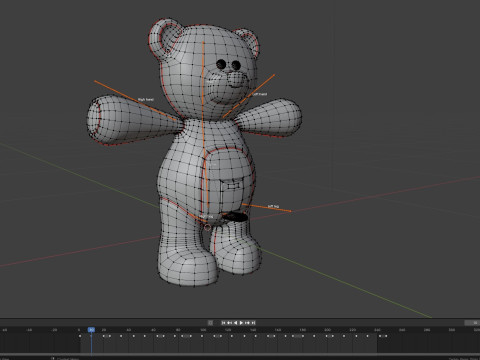Play the animation in reverse

(x=235, y=323)
